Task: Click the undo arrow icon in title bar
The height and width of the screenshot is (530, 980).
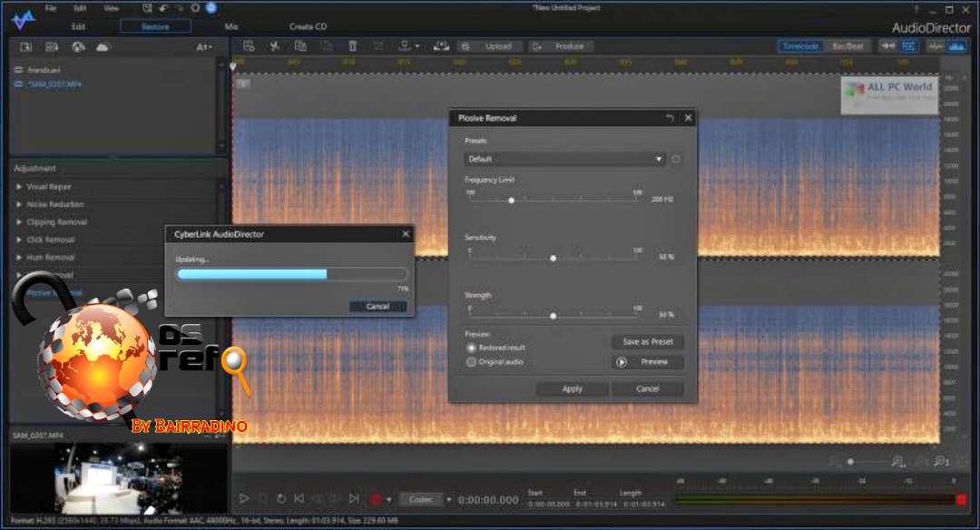Action: [163, 8]
